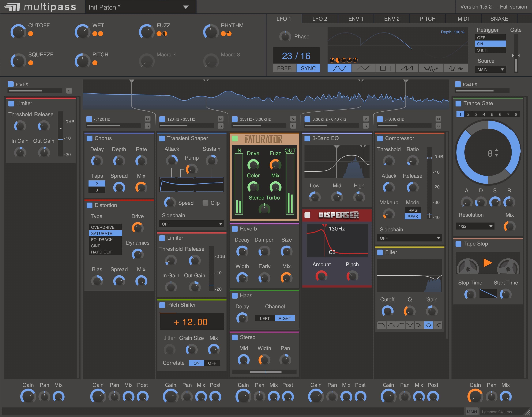Open the PITCH modulation tab
Image resolution: width=532 pixels, height=417 pixels.
(427, 19)
